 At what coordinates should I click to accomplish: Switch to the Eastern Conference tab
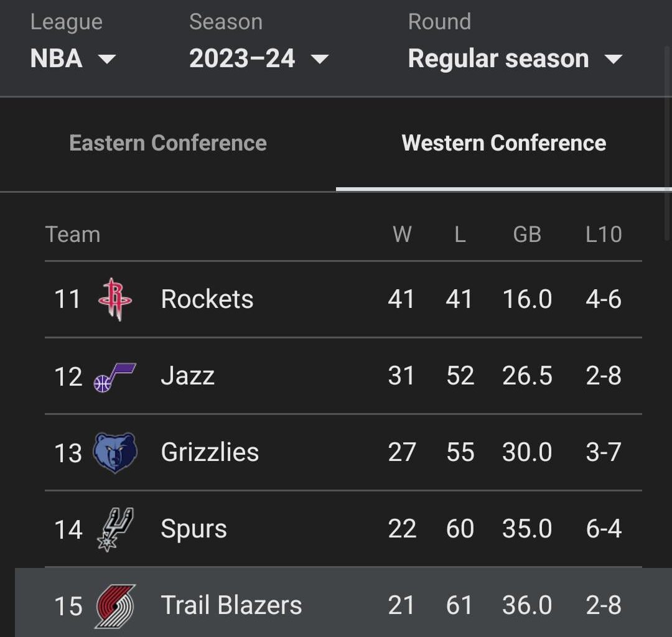(168, 143)
